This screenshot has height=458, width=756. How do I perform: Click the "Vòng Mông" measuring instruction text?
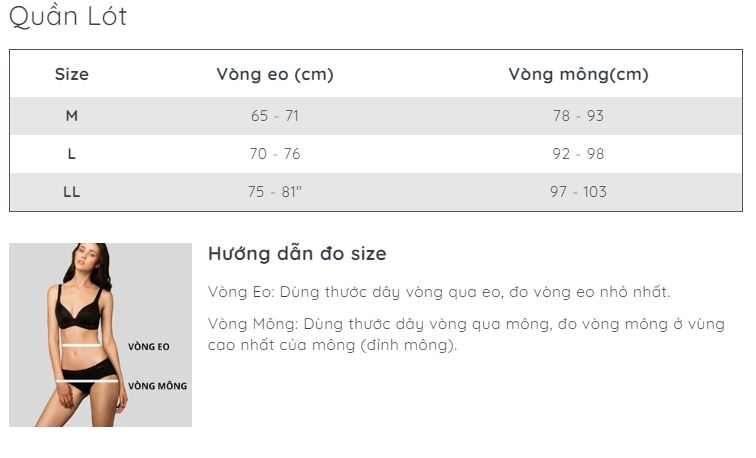click(x=466, y=325)
